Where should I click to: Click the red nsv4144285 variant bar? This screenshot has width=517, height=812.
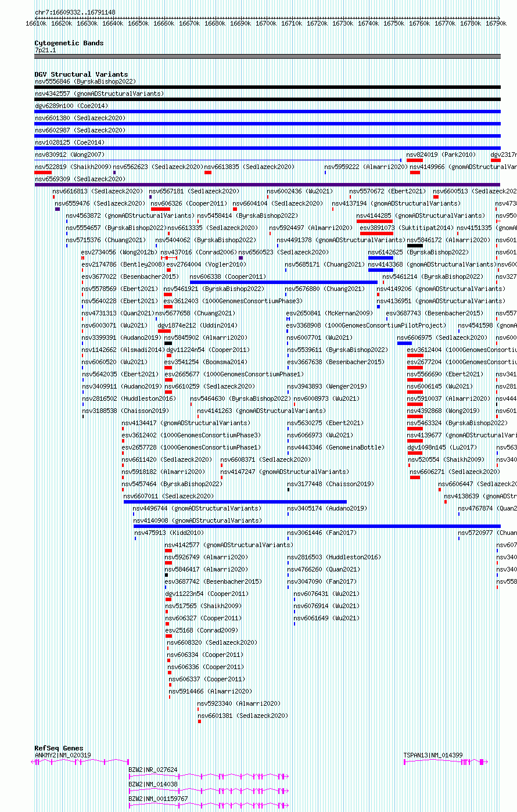tap(374, 221)
